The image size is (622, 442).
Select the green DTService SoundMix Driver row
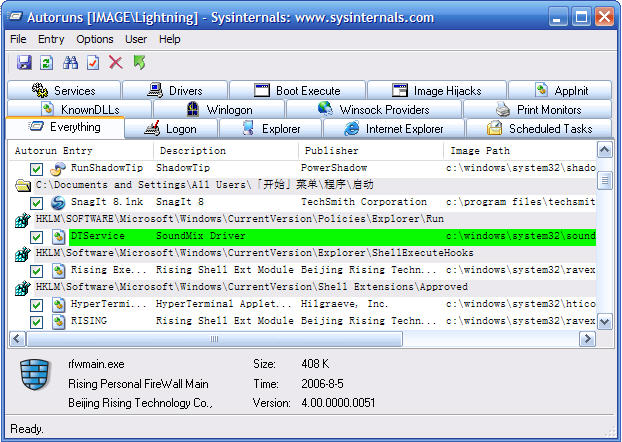point(332,237)
